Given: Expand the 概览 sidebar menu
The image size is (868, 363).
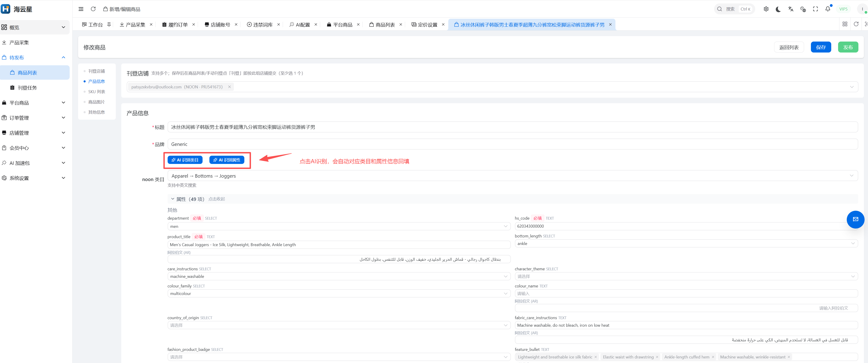Looking at the screenshot, I should click(x=35, y=27).
